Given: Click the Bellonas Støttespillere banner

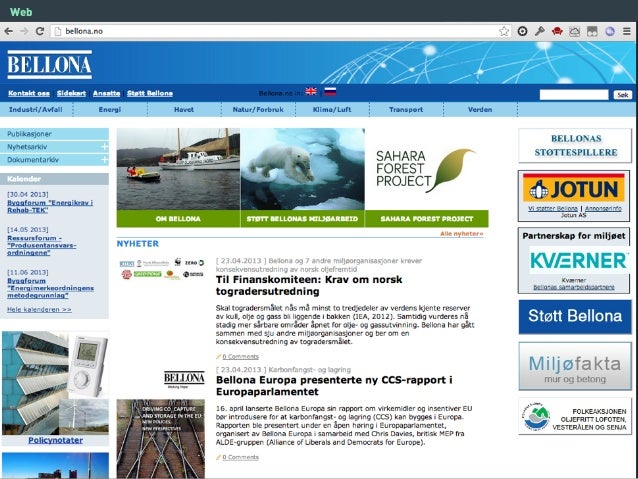Looking at the screenshot, I should 575,145.
